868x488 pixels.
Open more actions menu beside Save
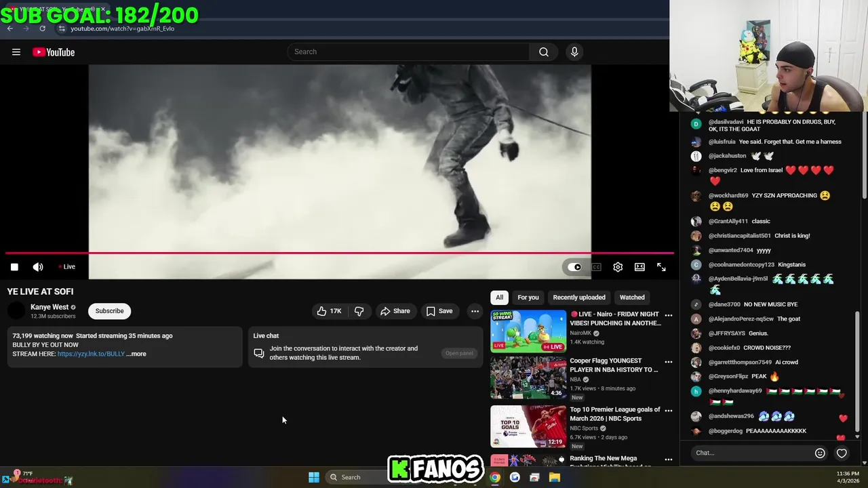(475, 311)
